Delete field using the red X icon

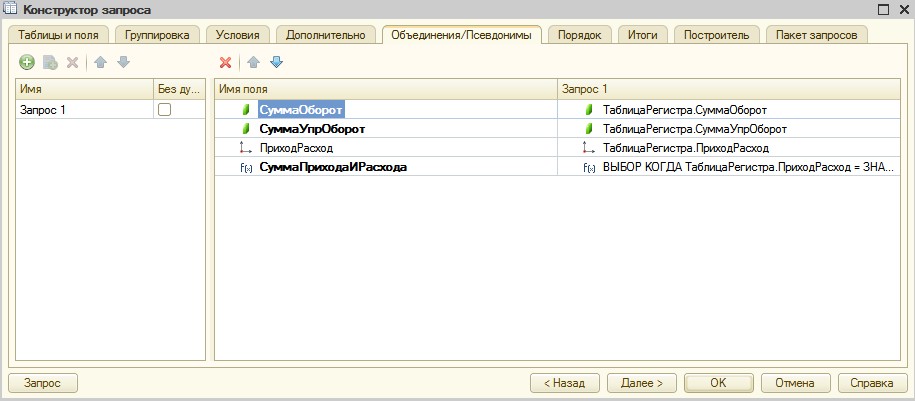pyautogui.click(x=225, y=62)
